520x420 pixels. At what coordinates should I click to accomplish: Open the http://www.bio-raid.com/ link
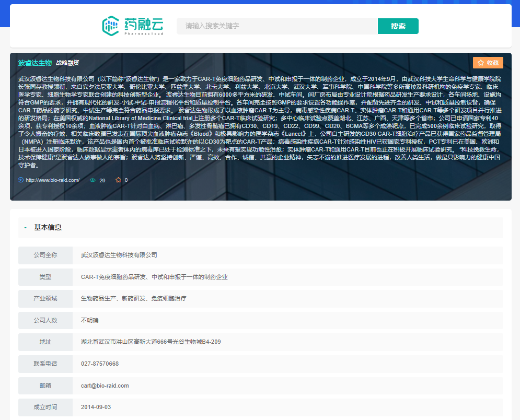(52, 180)
